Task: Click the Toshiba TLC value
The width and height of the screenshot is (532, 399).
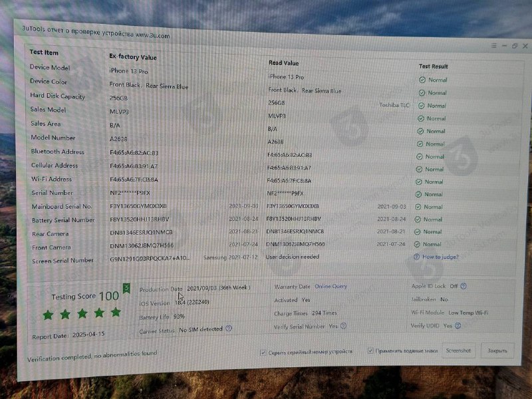Action: click(x=394, y=105)
